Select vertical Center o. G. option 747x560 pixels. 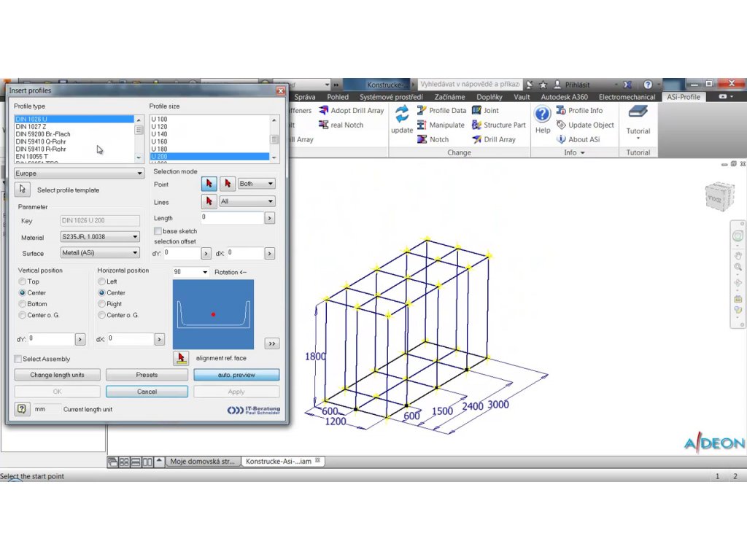click(x=23, y=315)
